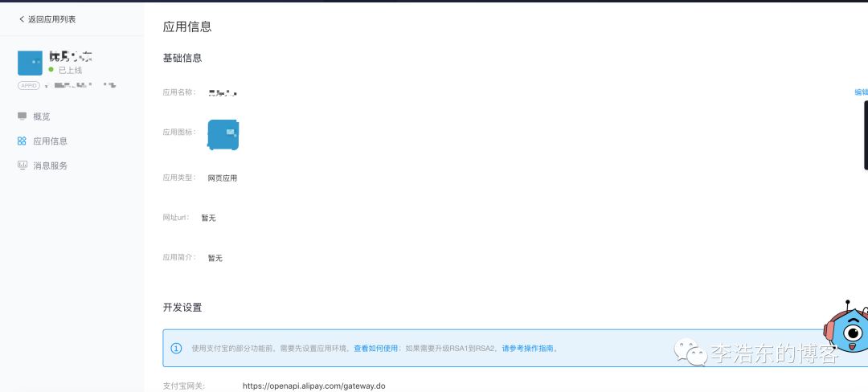The width and height of the screenshot is (868, 392).
Task: Click the chart icon beside 消息服务
Action: [x=23, y=165]
